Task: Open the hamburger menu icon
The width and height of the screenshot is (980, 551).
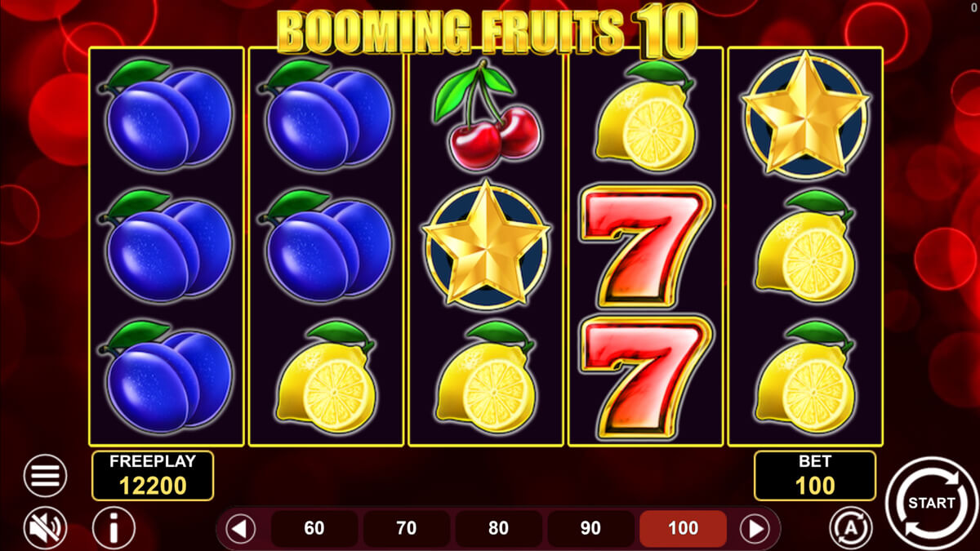Action: click(x=45, y=475)
